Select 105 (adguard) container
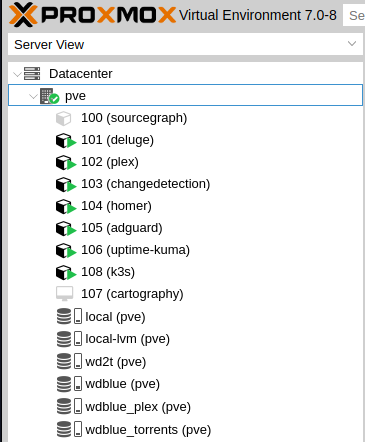 coord(122,228)
